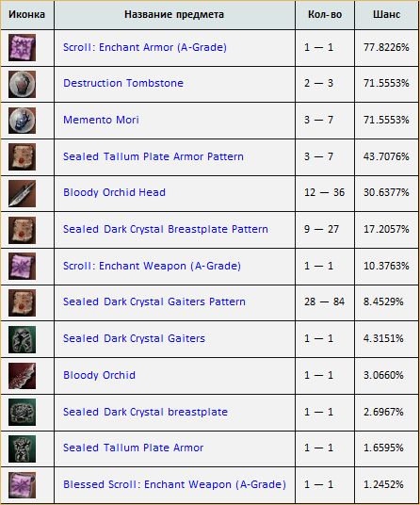Viewport: 420px width, 505px height.
Task: Click the Scroll: Enchant Armor (A-Grade) icon
Action: pyautogui.click(x=22, y=48)
